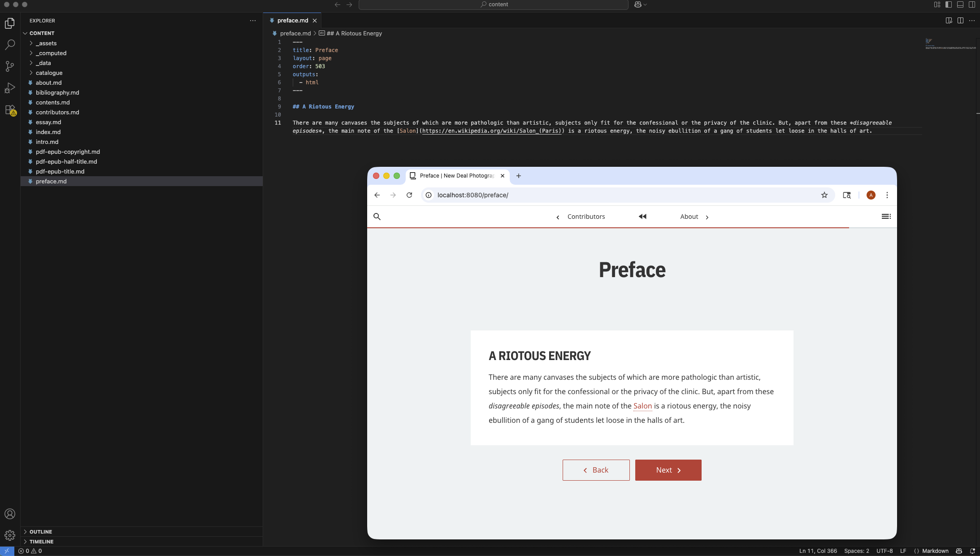The height and width of the screenshot is (556, 980).
Task: Click the red Next button
Action: (x=668, y=470)
